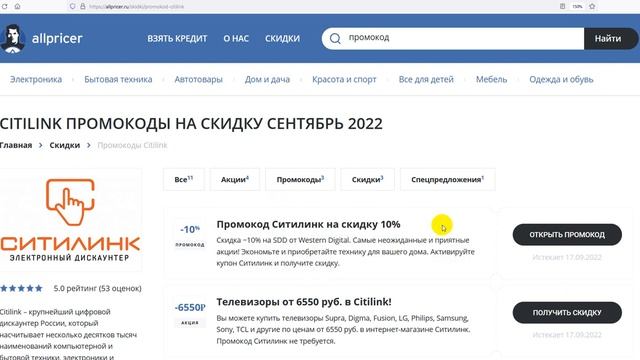This screenshot has height=360, width=640.
Task: Click title Промокод Ситилинк на скидку 10%
Action: [308, 224]
